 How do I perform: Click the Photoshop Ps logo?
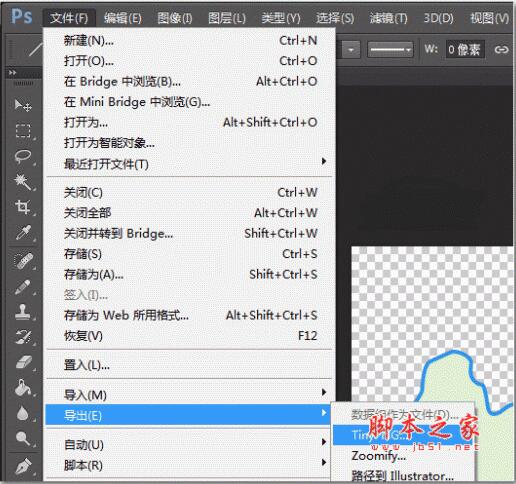tap(22, 16)
